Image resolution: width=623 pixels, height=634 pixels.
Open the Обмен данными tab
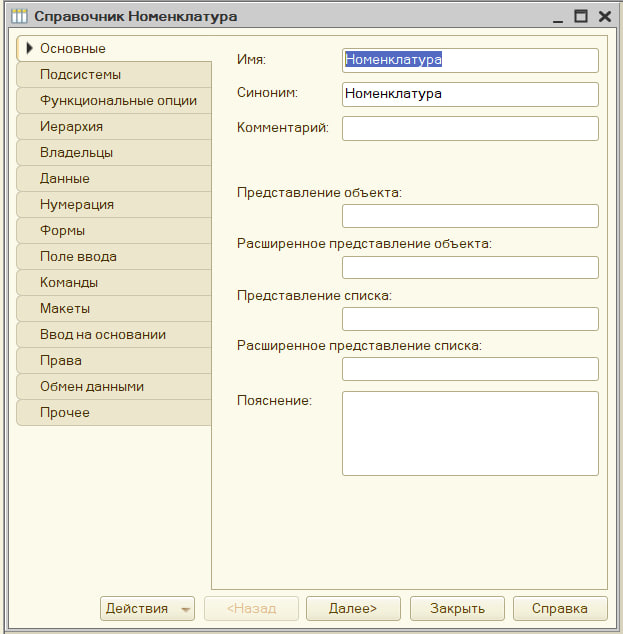tap(114, 387)
